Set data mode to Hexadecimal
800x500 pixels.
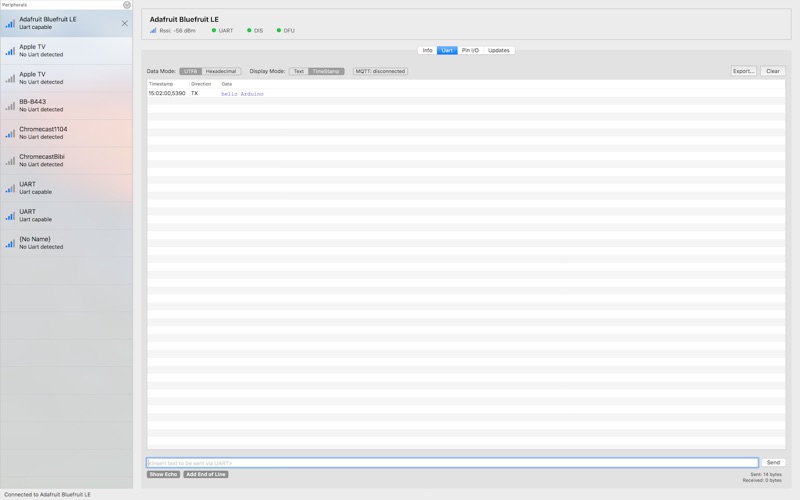221,71
